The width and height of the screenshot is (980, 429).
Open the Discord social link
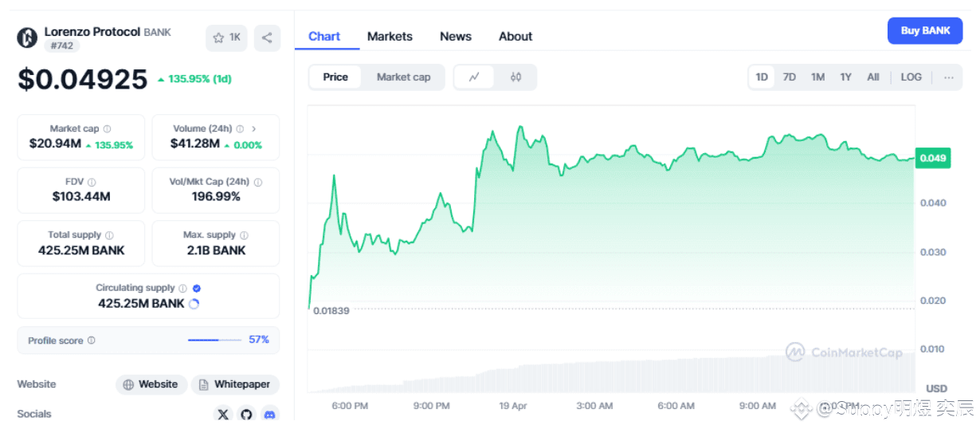point(269,414)
